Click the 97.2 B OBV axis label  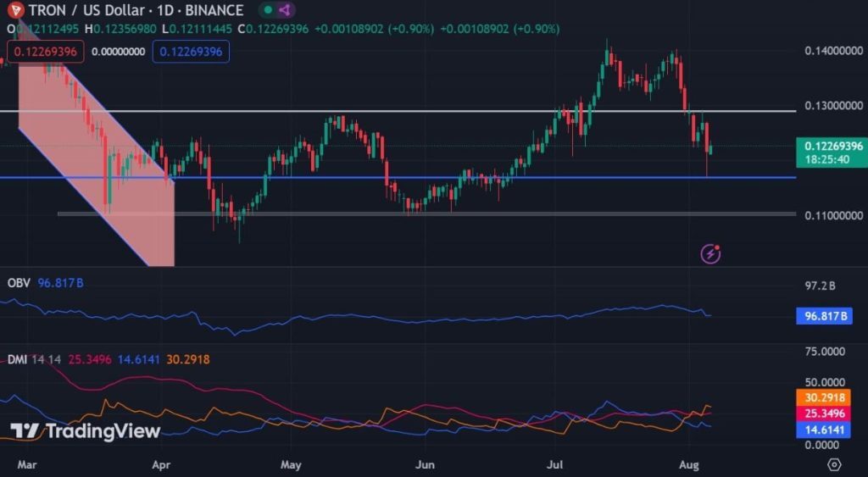[x=820, y=286]
